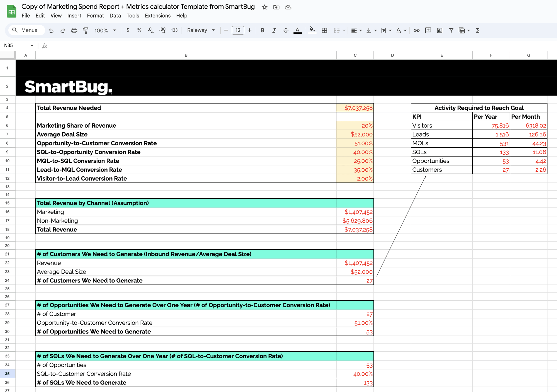Viewport: 557px width, 392px height.
Task: Click the select-all corner box
Action: (x=8, y=55)
